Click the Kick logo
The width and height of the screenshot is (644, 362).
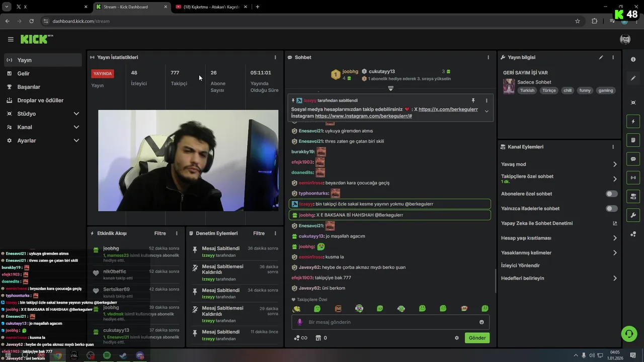coord(36,39)
